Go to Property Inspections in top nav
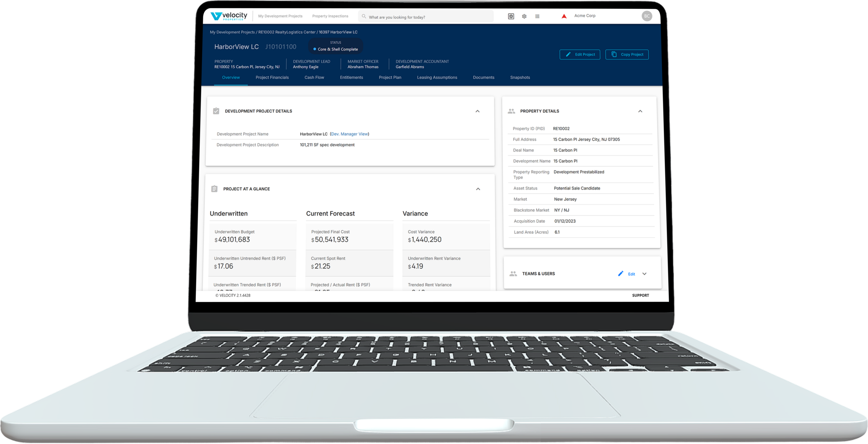868x444 pixels. pos(330,16)
